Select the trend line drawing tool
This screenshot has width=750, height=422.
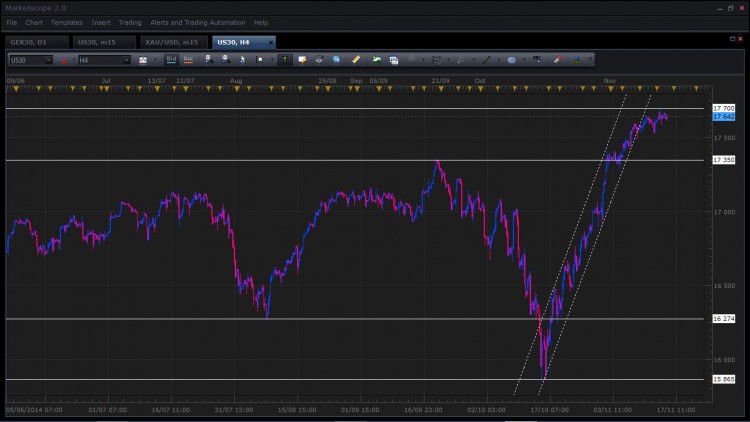[x=486, y=60]
